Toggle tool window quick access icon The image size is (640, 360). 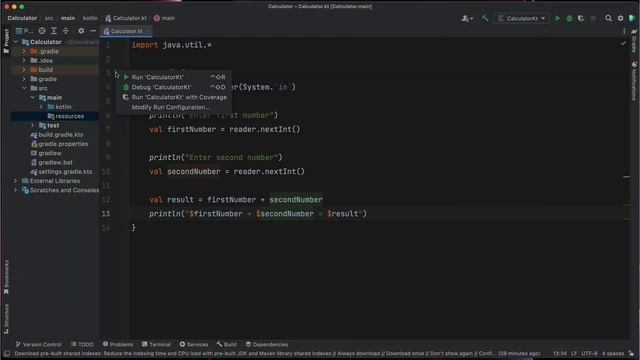click(7, 353)
